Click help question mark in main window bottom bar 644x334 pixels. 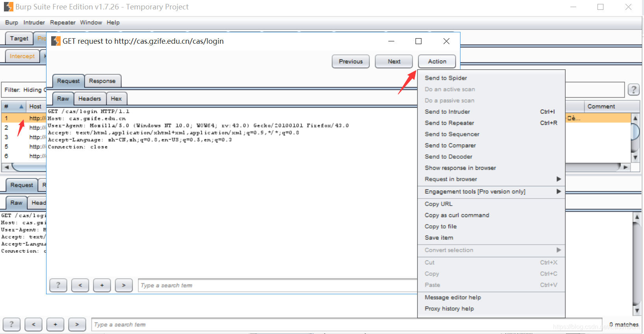[x=11, y=325]
